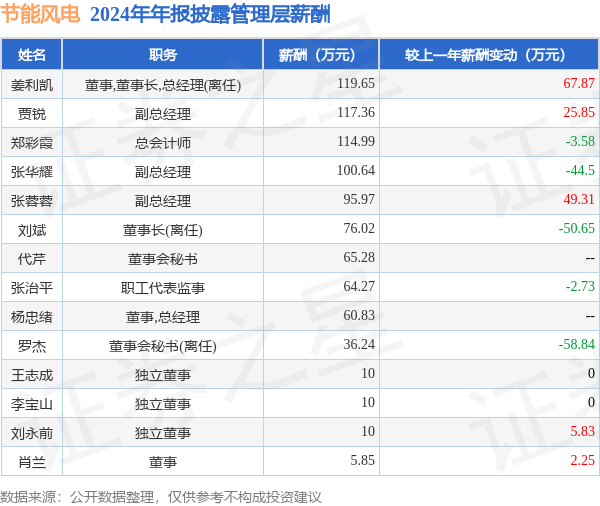
Task: Click change value -50.65
Action: [x=577, y=229]
